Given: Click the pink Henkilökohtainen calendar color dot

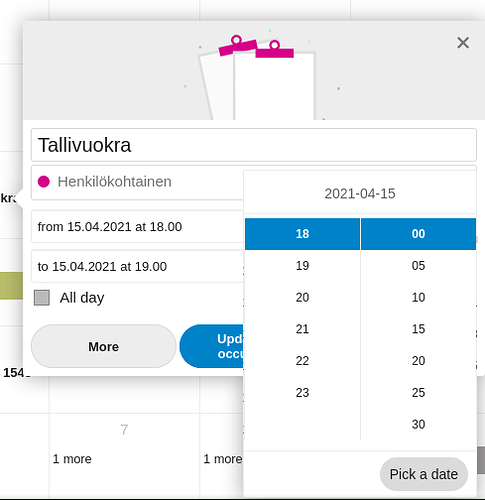Looking at the screenshot, I should tap(44, 182).
